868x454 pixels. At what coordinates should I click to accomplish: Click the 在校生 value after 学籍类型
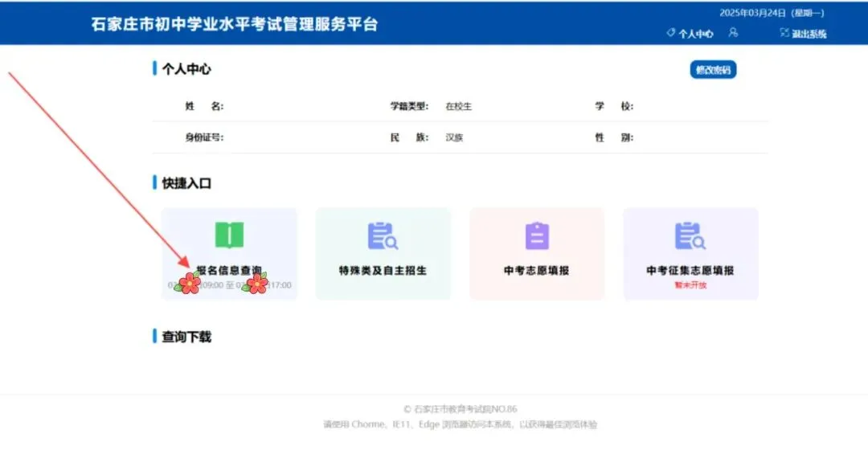(458, 106)
